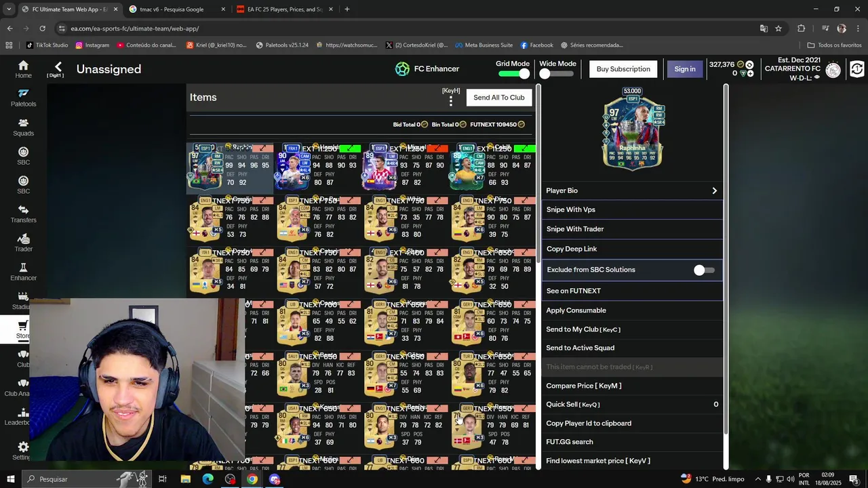Open the Chrome apps grid in bookmarks bar
The image size is (868, 488).
pyautogui.click(x=9, y=45)
